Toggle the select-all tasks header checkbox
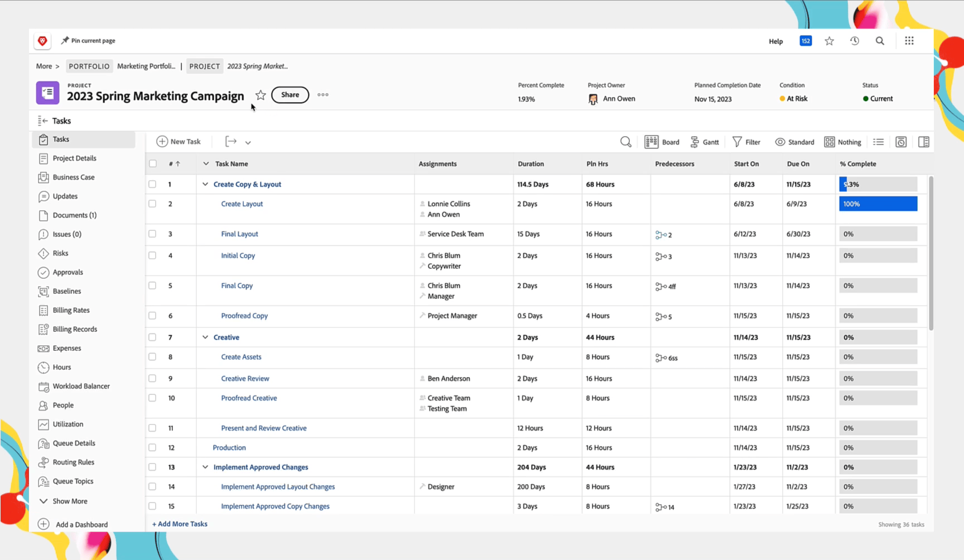Viewport: 964px width, 560px height. pos(152,164)
